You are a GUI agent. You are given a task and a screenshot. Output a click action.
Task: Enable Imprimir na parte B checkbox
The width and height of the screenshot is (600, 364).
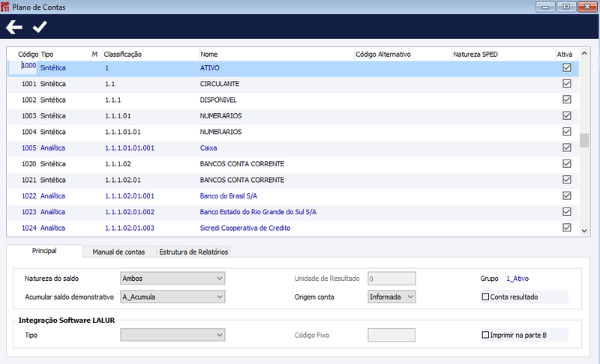(485, 335)
